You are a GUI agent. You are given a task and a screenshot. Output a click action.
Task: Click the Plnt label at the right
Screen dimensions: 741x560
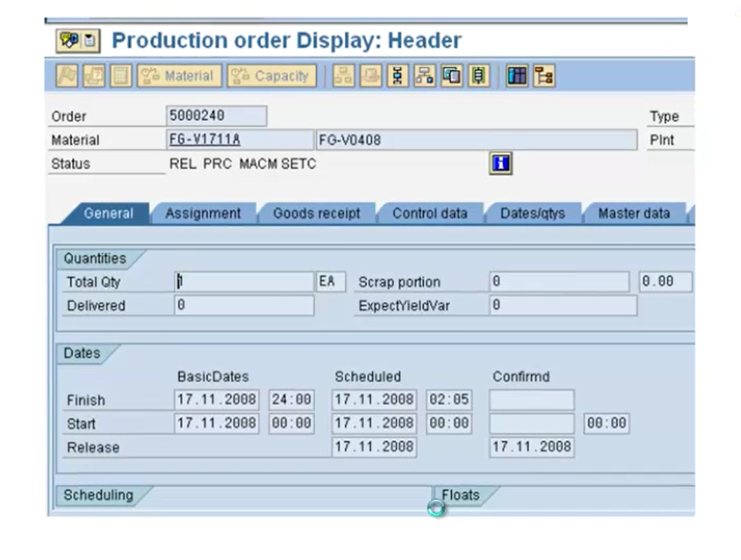(662, 140)
